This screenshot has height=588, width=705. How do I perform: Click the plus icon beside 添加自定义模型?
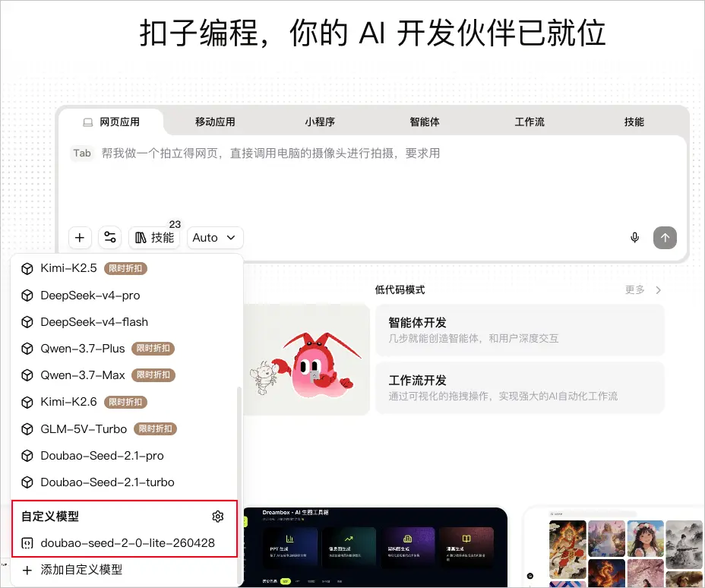pos(27,570)
